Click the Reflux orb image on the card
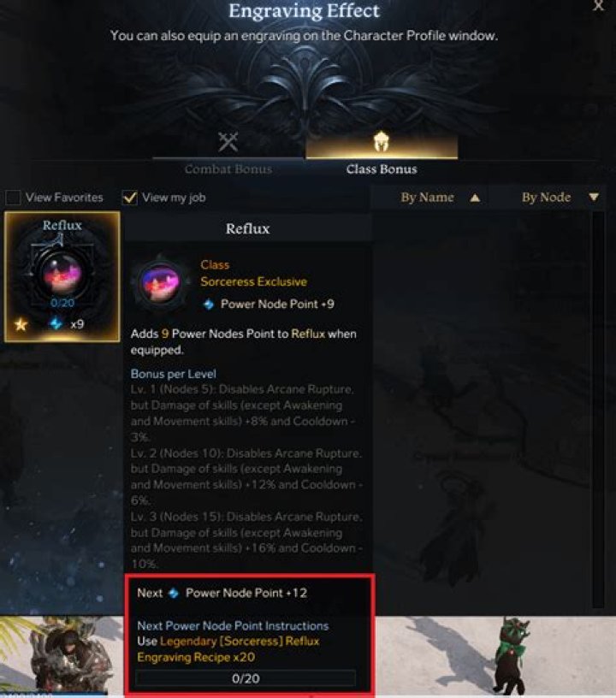 coord(62,272)
